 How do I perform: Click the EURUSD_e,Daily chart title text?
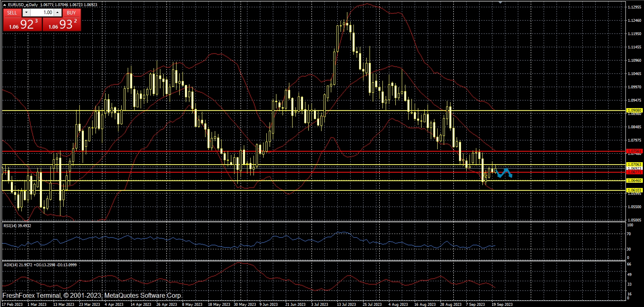tap(23, 5)
